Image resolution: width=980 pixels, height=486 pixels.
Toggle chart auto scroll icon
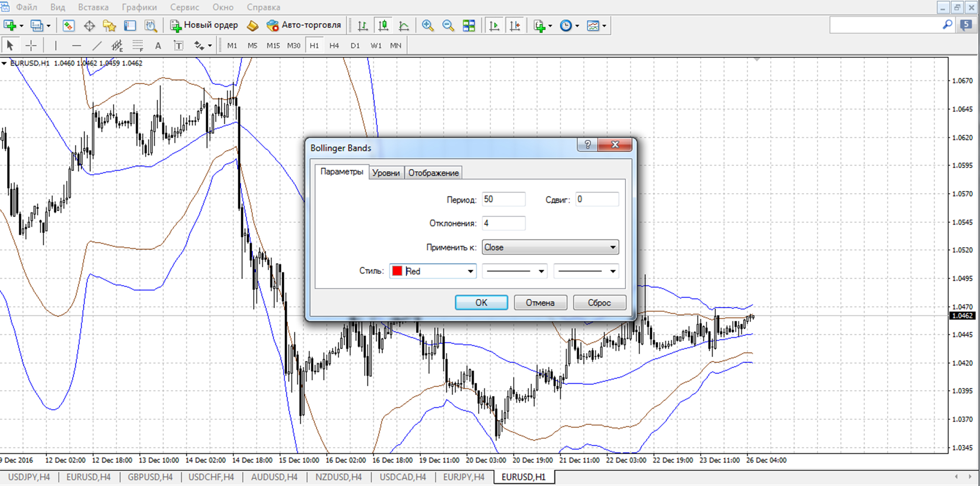pos(494,26)
